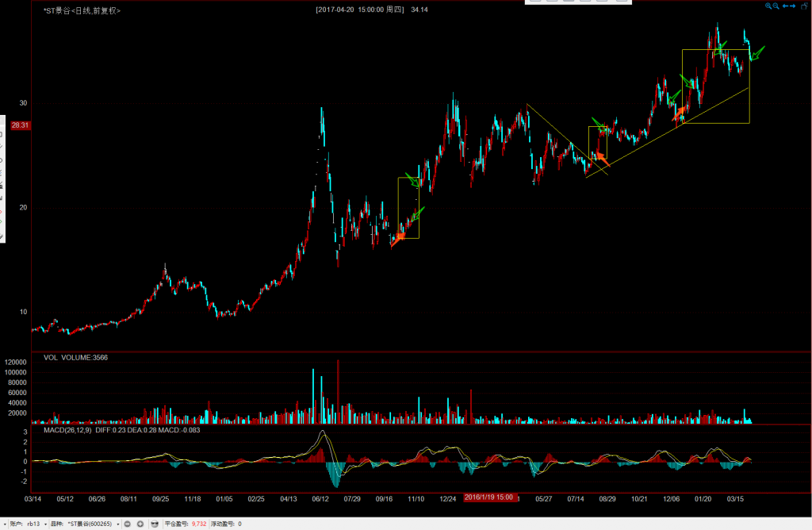812x530 pixels.
Task: Select the 2016/1/19 15:00 date marker
Action: point(488,497)
